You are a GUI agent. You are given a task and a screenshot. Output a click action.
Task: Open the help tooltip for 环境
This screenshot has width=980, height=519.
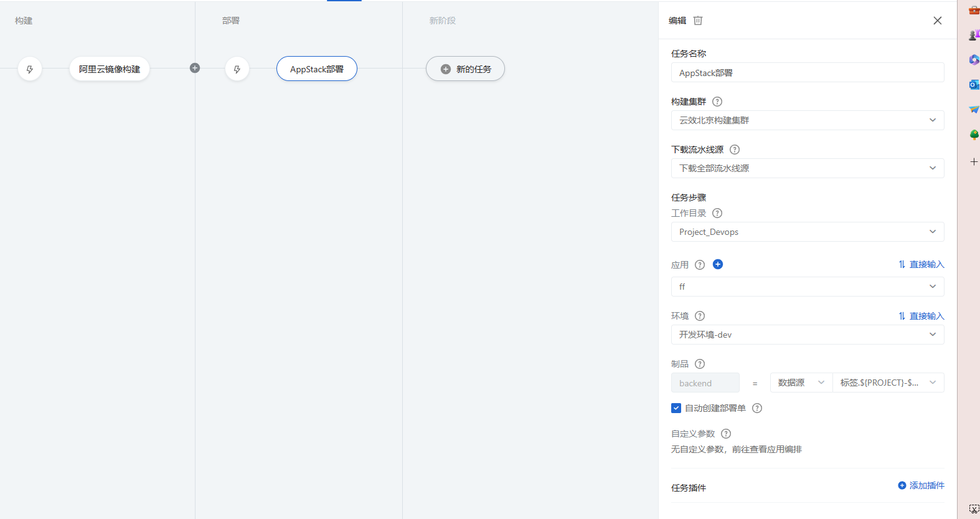pyautogui.click(x=700, y=316)
